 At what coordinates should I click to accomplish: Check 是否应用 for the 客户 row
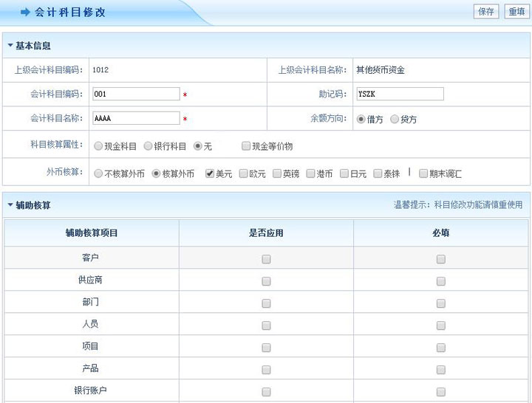click(266, 259)
